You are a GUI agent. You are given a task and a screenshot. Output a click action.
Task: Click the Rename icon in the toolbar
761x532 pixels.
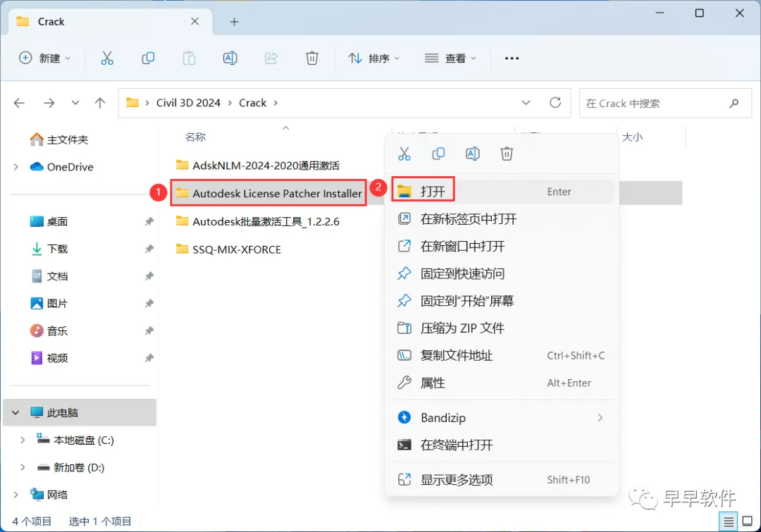[x=230, y=58]
